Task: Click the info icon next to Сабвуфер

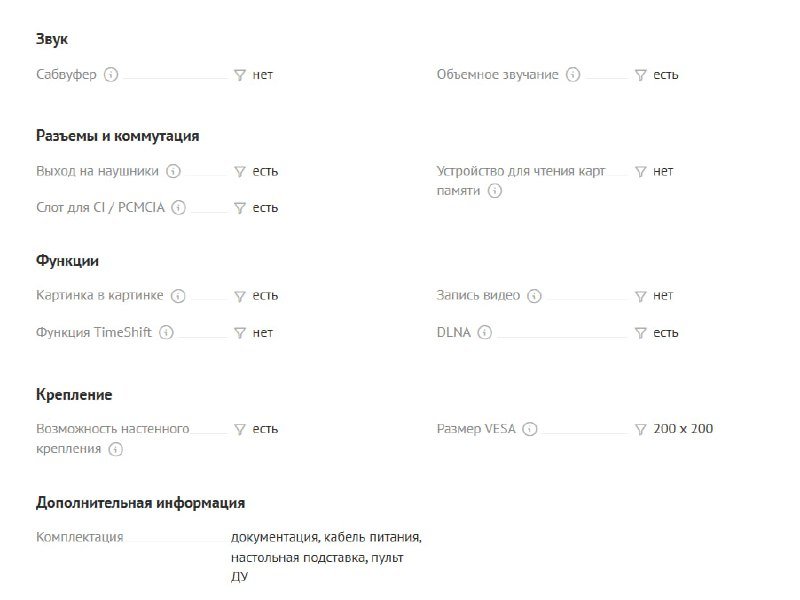Action: (111, 75)
